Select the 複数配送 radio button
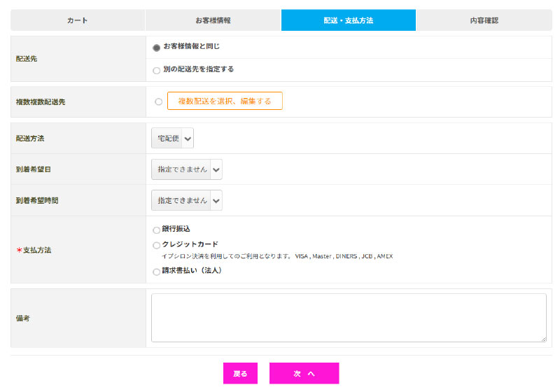Image resolution: width=560 pixels, height=392 pixels. (159, 101)
